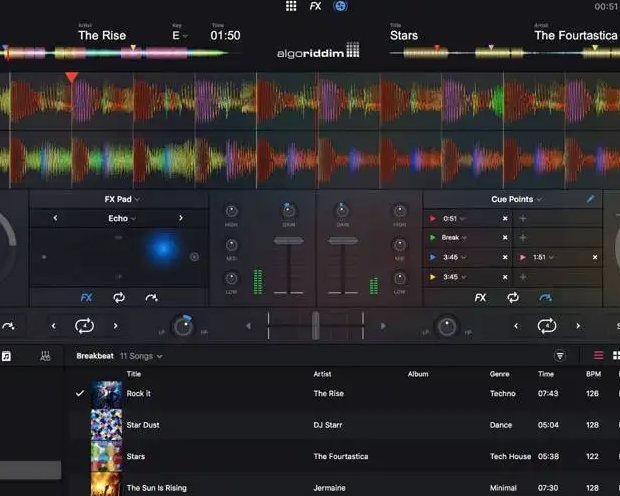Select the Star Dust song row
Screen dimensions: 620x496
click(343, 425)
